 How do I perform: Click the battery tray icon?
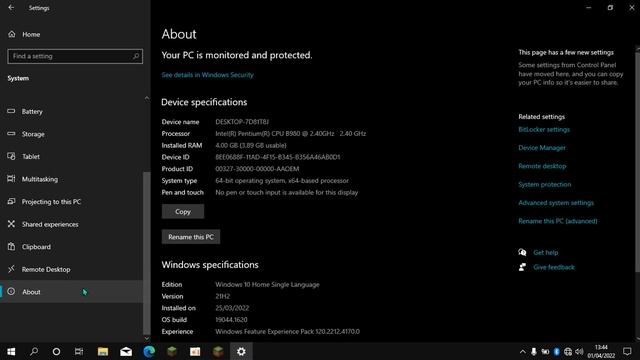(x=545, y=351)
